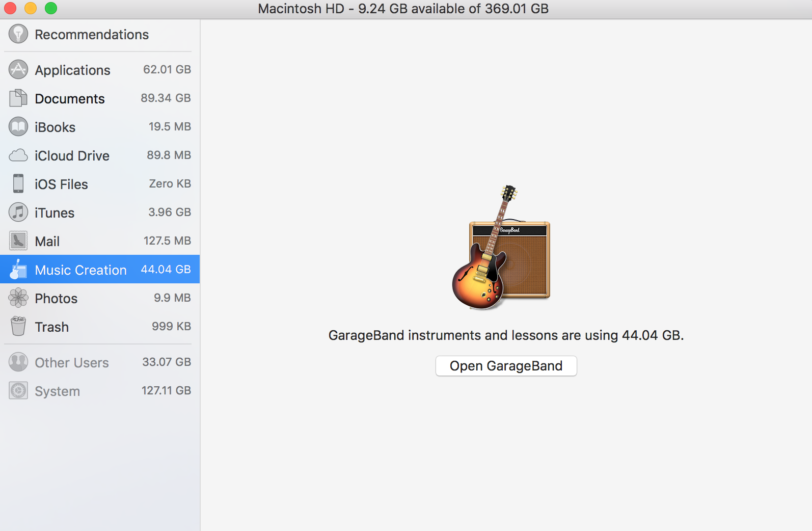Click the Documents page icon
Screen dimensions: 812x531
[x=18, y=98]
